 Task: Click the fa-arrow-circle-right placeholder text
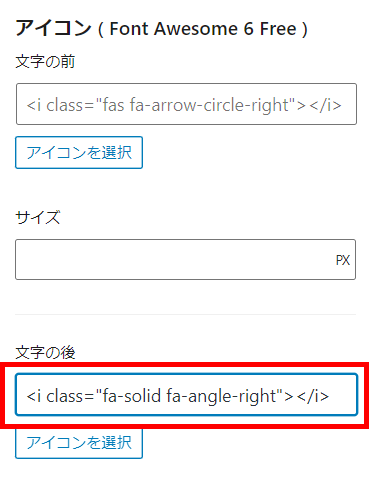[210, 105]
